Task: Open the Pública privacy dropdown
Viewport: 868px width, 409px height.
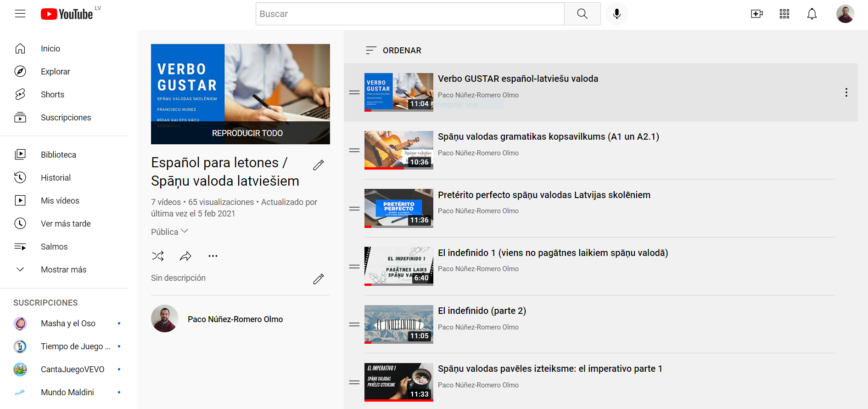Action: point(169,232)
